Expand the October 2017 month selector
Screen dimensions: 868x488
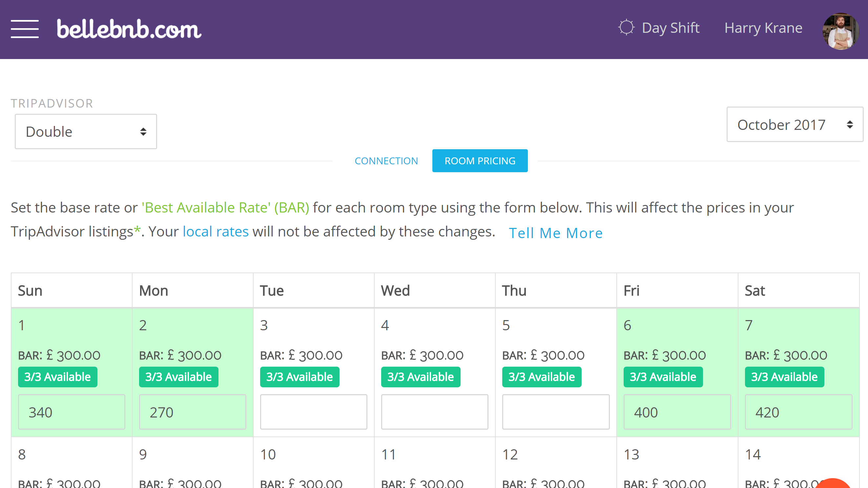(x=793, y=125)
